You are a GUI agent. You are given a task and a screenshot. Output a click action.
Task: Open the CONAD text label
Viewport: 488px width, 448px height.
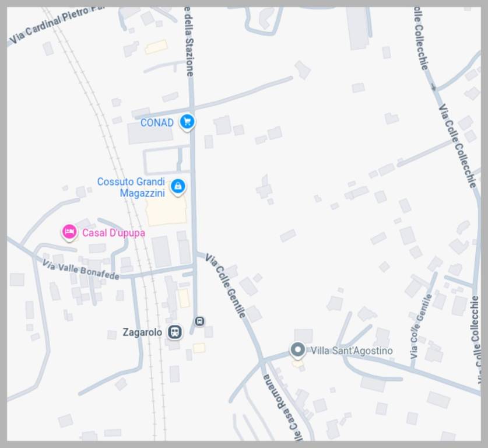coord(157,123)
